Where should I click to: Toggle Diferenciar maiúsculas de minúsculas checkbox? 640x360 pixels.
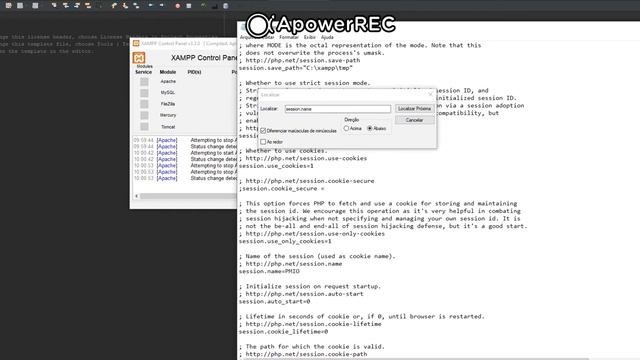point(263,131)
